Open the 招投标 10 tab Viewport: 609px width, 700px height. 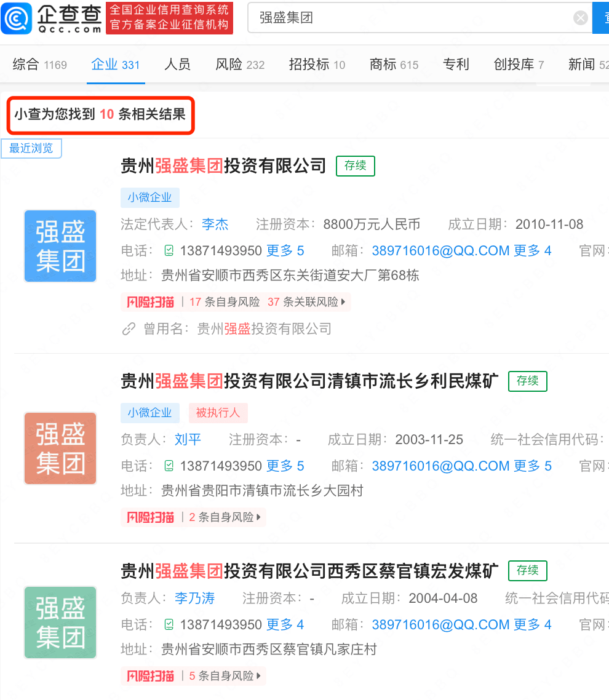pyautogui.click(x=317, y=65)
